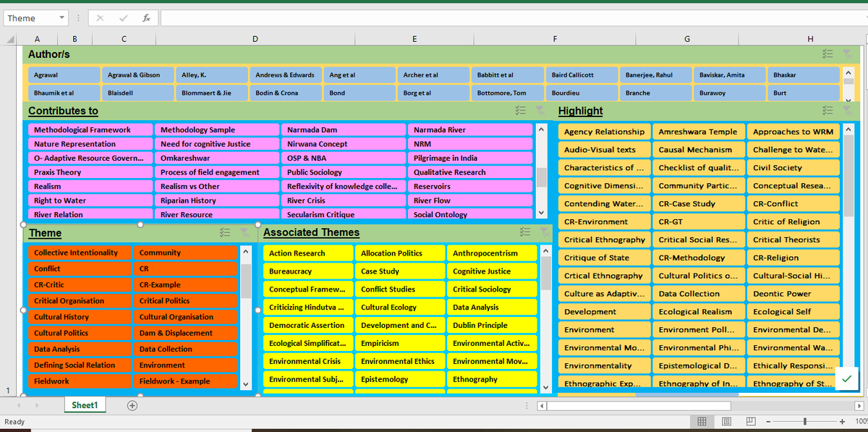This screenshot has width=868, height=432.
Task: Toggle multi-select on the Author/s slicer
Action: (x=827, y=54)
